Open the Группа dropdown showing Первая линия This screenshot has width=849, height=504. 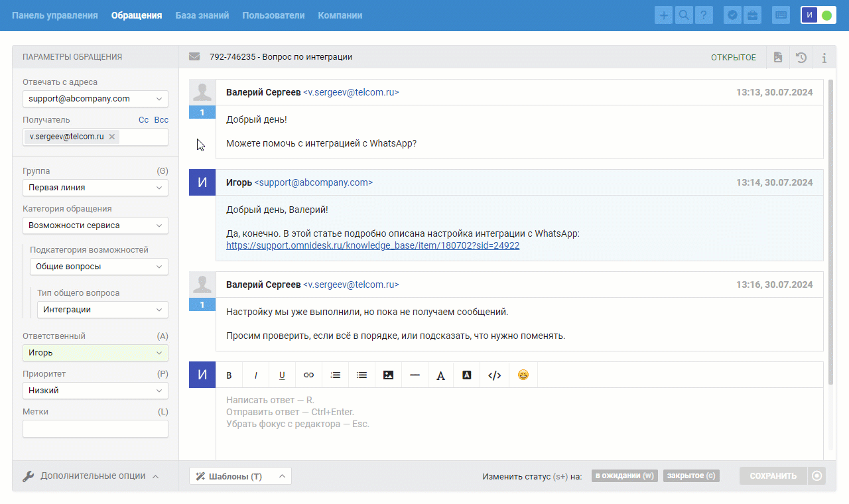pyautogui.click(x=96, y=188)
